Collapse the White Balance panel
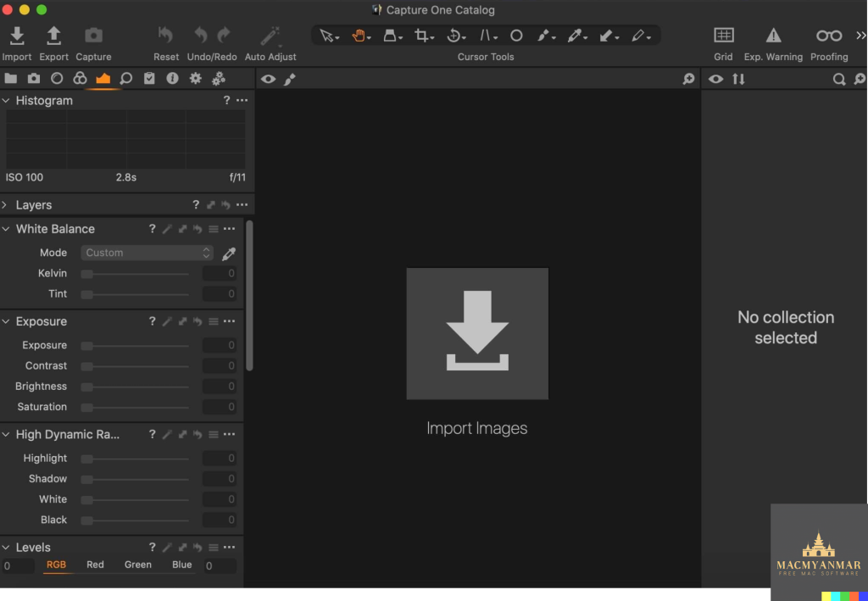Image resolution: width=868 pixels, height=601 pixels. tap(6, 229)
